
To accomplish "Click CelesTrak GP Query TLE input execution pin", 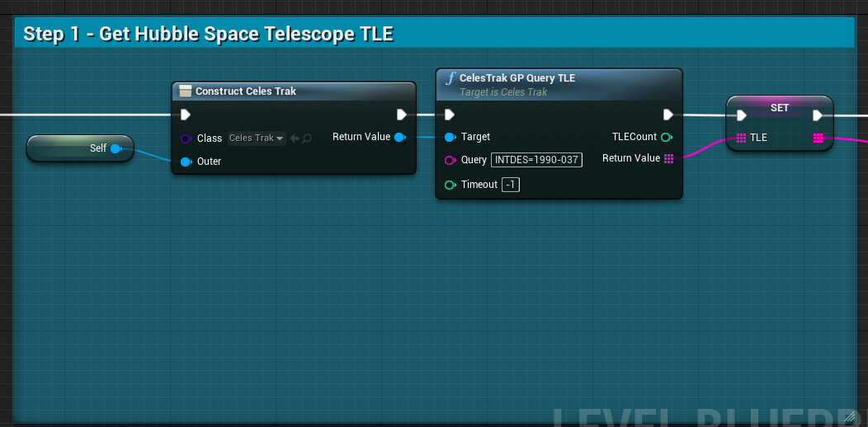I will click(x=450, y=115).
